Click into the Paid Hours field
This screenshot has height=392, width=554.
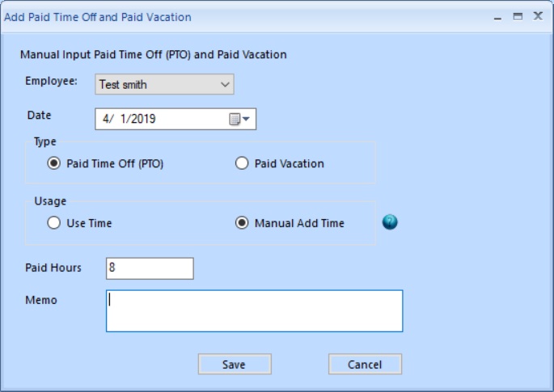[150, 268]
